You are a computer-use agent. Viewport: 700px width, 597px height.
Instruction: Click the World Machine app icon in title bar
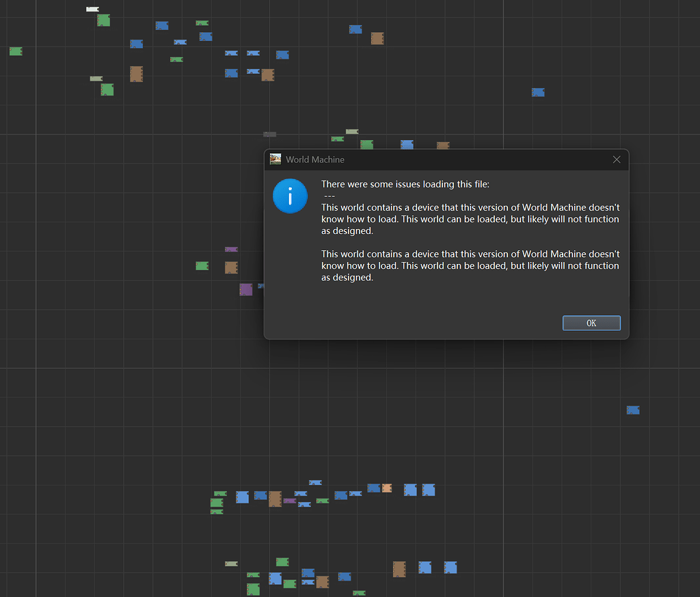coord(275,159)
